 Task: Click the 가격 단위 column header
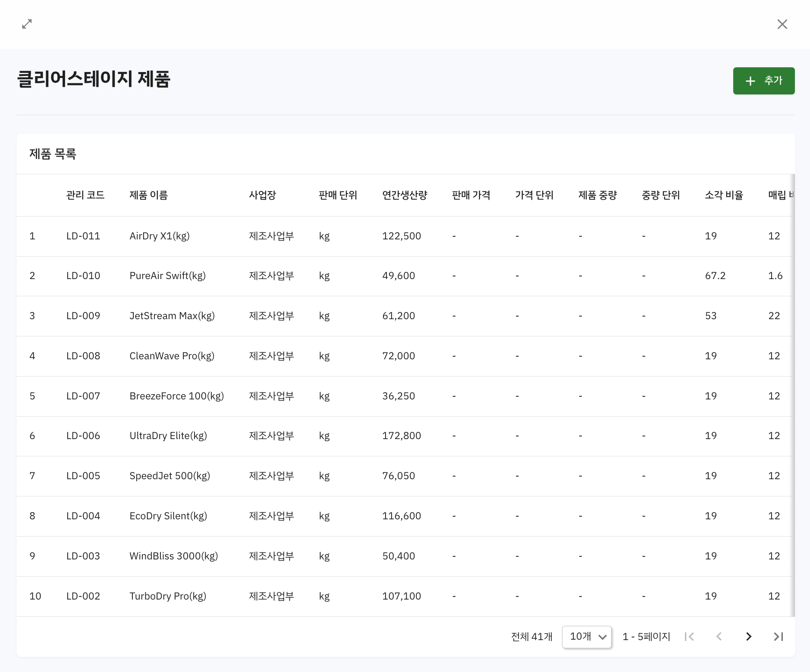[534, 195]
